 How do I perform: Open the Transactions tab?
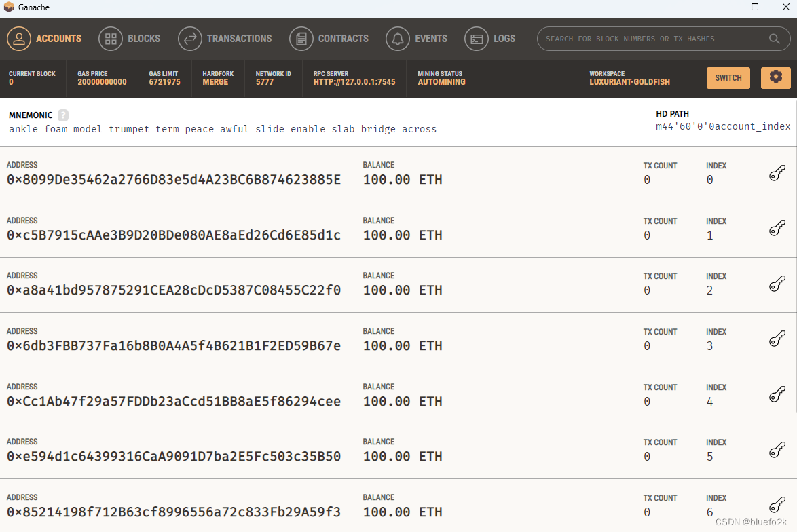coord(225,39)
